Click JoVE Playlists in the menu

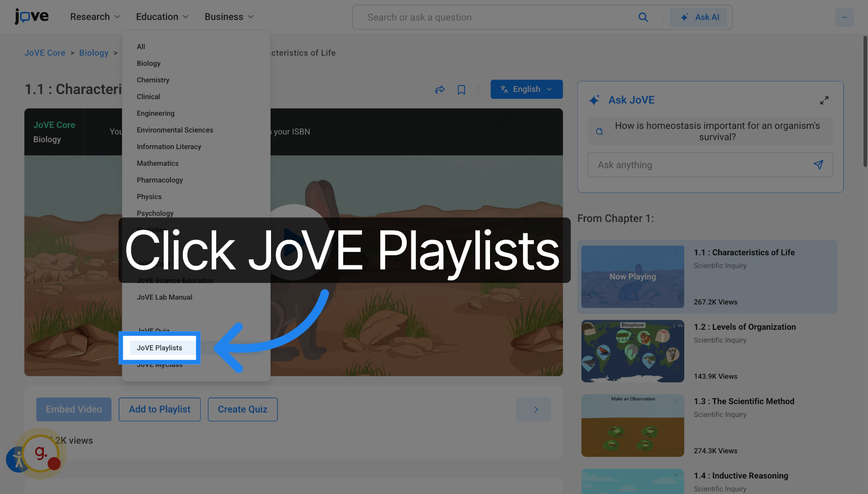click(x=159, y=348)
